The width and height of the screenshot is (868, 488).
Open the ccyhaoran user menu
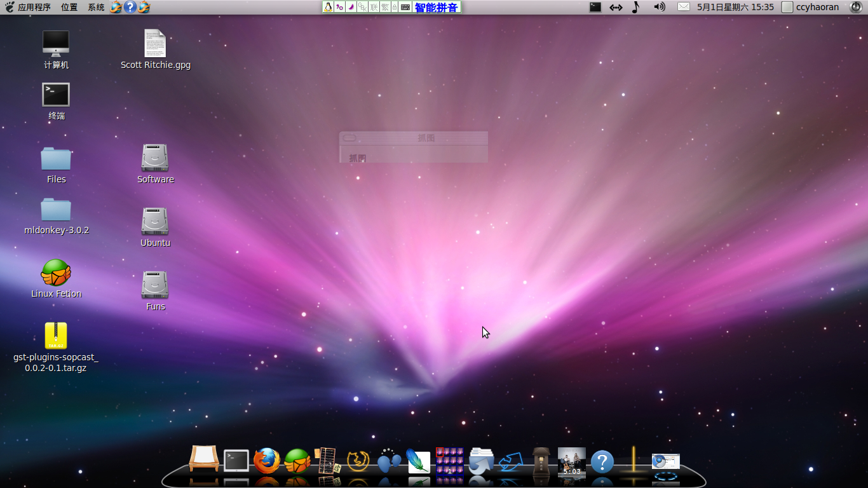pos(810,7)
